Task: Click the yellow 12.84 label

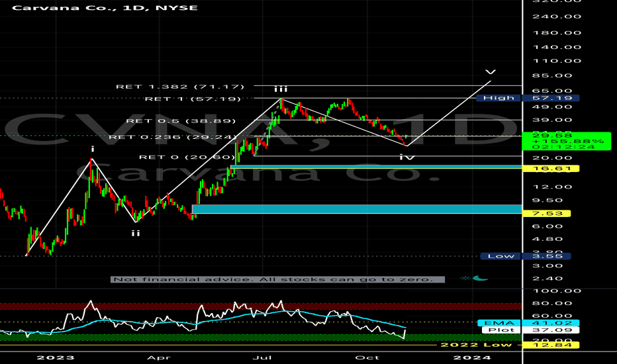Action: point(551,345)
